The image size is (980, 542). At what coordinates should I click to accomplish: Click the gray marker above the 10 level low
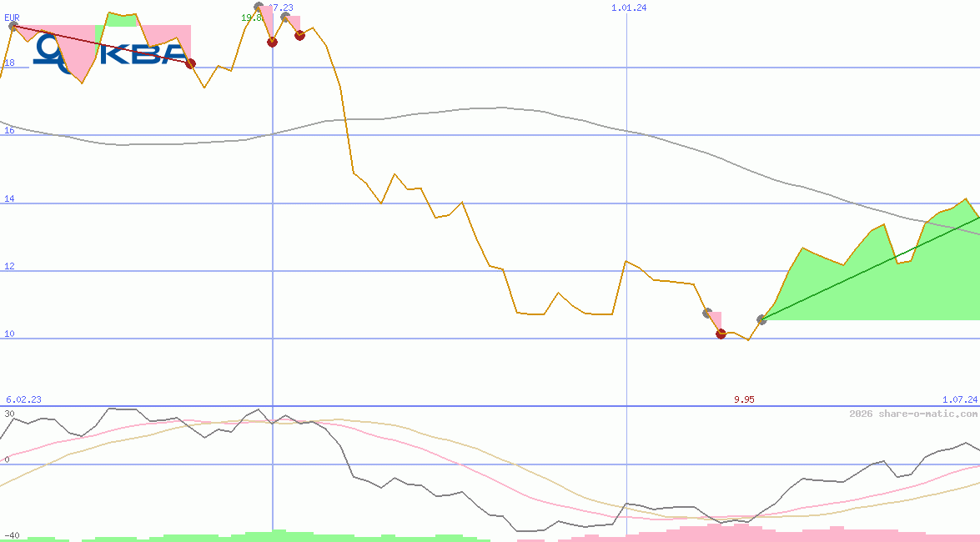pos(707,314)
